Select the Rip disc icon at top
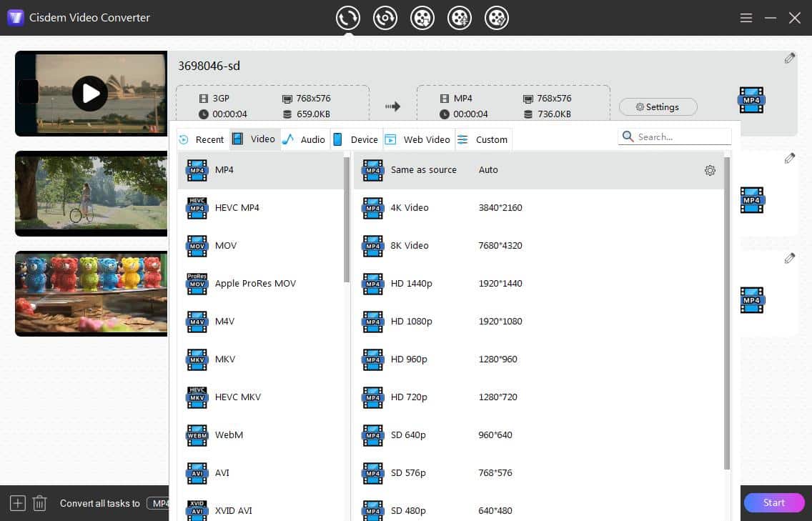This screenshot has height=521, width=812. [385, 18]
